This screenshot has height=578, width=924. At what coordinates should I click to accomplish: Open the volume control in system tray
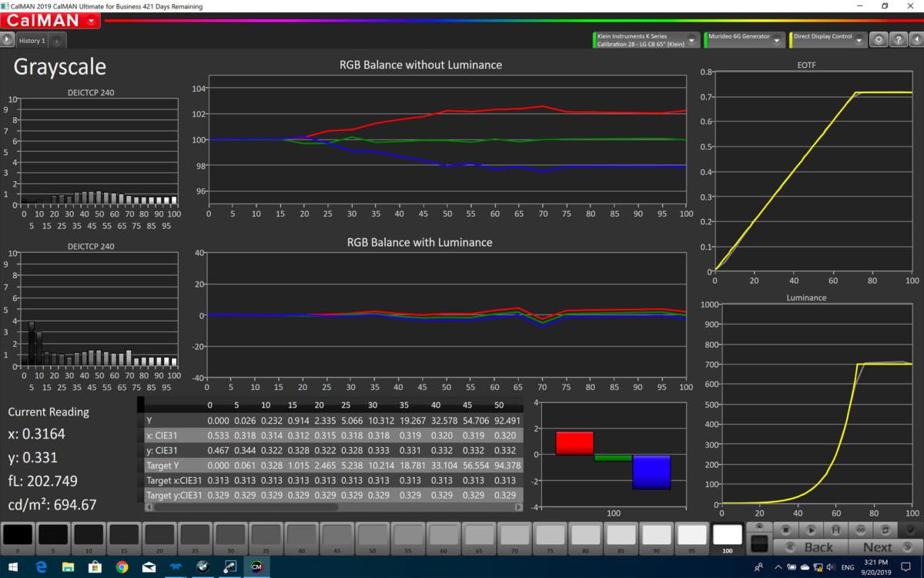coord(831,566)
